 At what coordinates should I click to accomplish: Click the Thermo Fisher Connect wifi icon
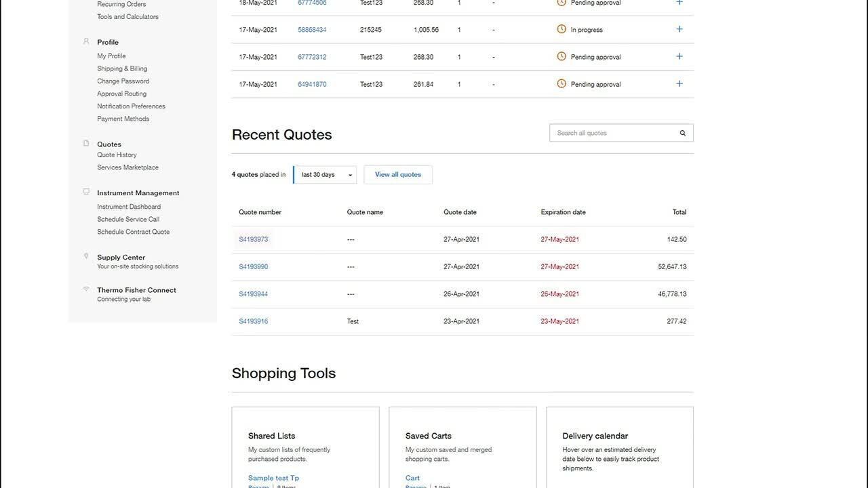click(x=86, y=289)
